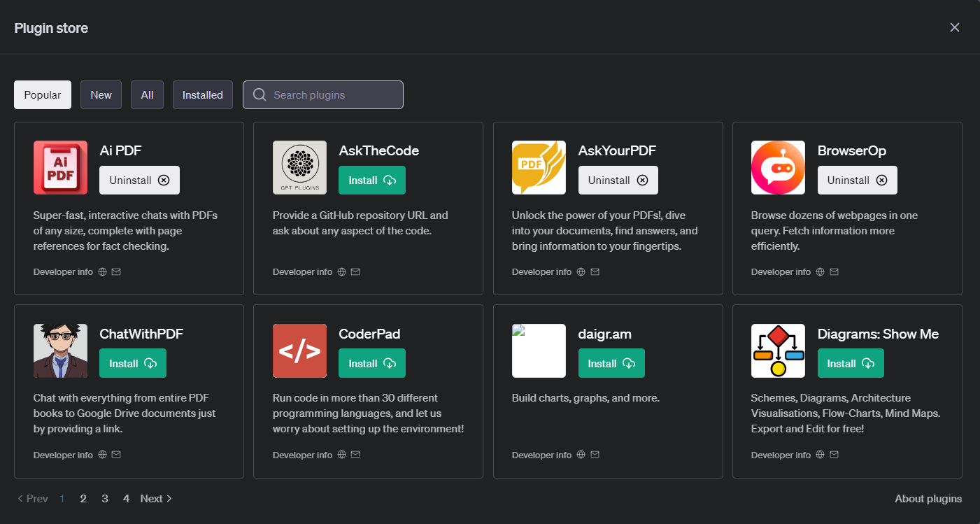The image size is (980, 524).
Task: Open Diagrams: Show Me developer email icon
Action: [x=834, y=455]
